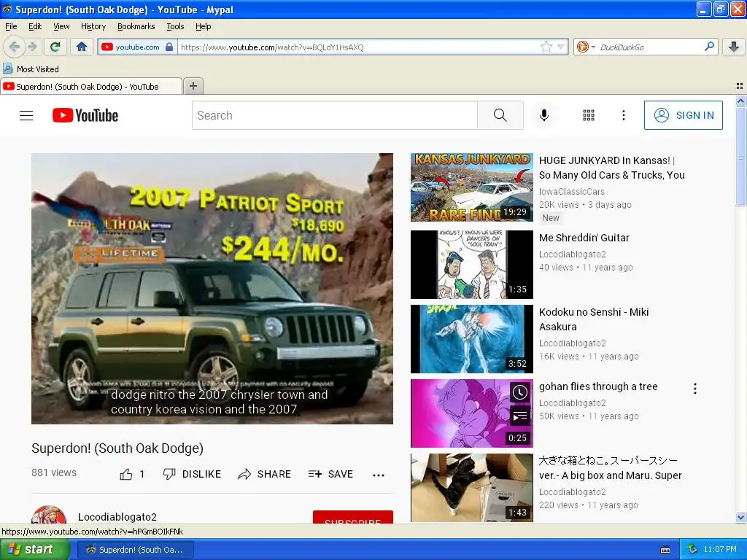Open YouTube settings three-dot menu
The image size is (747, 560).
[x=623, y=115]
